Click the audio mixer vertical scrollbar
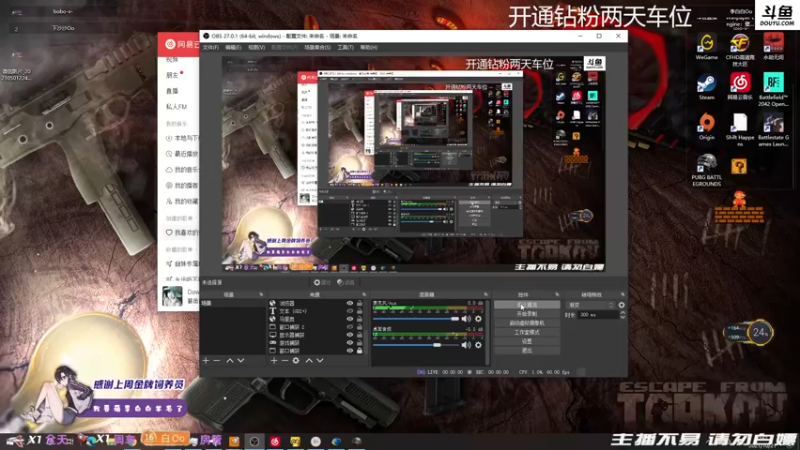 [x=487, y=332]
